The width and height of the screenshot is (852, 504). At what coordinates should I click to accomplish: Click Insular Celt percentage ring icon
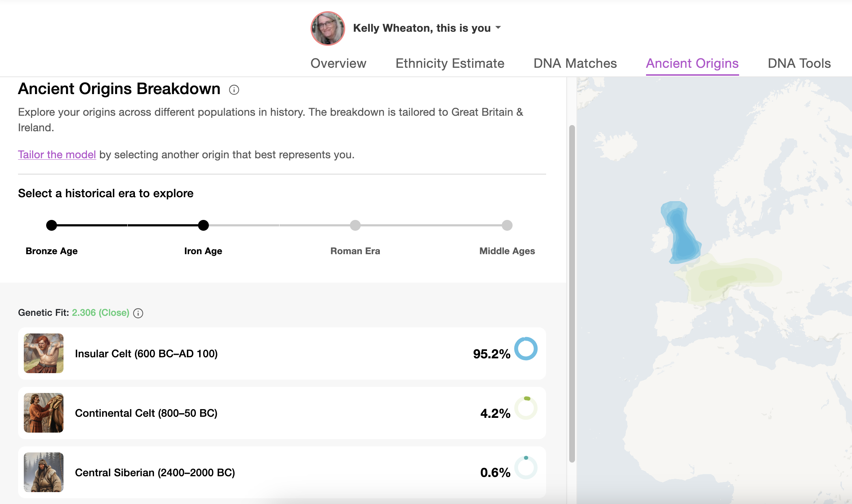[526, 349]
